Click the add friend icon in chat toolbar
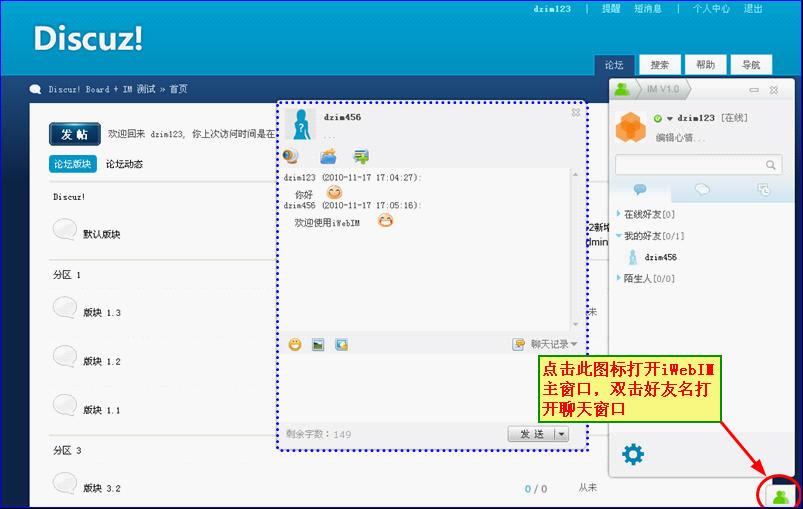 coord(362,156)
